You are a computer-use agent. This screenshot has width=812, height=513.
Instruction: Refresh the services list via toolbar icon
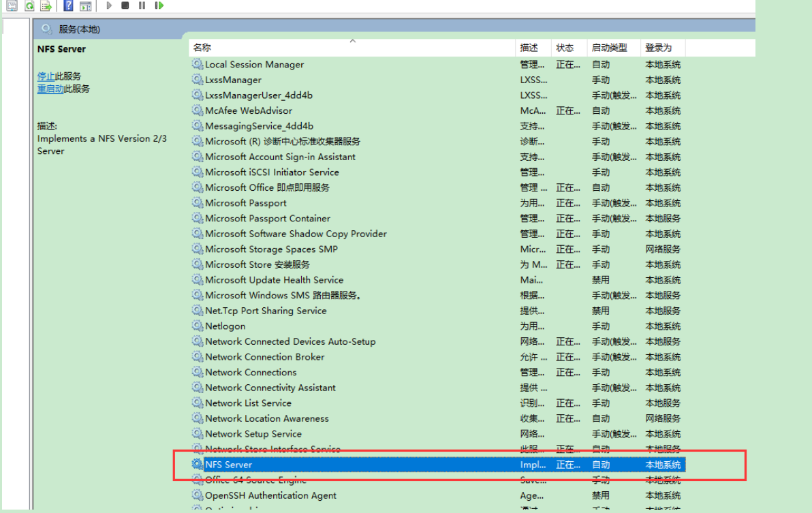(x=29, y=5)
